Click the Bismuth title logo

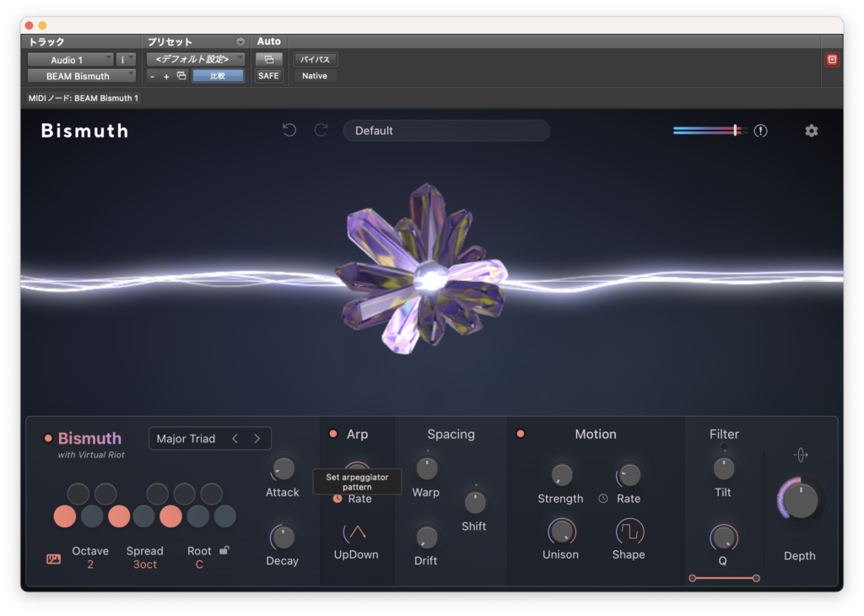point(85,131)
